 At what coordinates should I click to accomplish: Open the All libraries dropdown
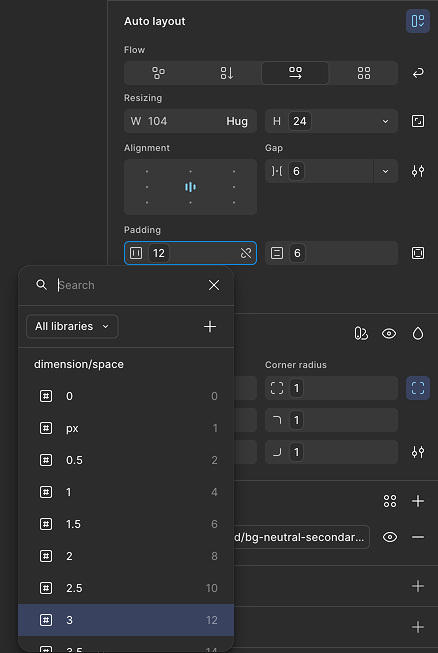pos(72,326)
